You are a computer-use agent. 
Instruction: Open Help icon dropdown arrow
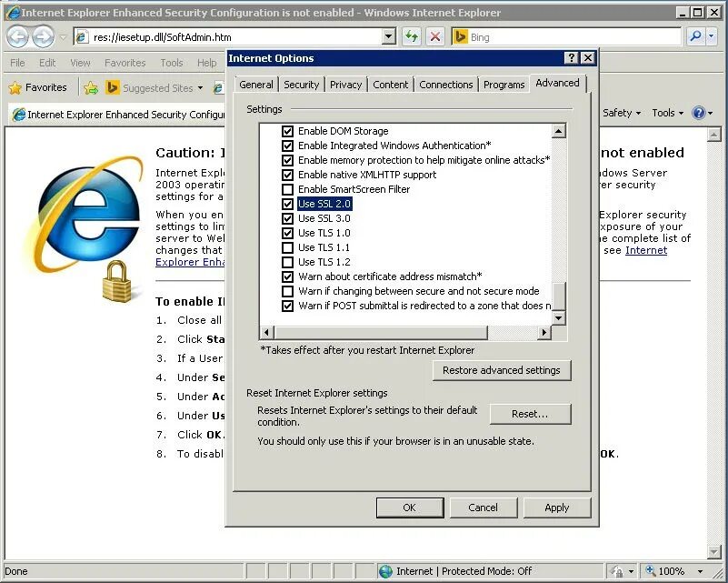pos(711,113)
